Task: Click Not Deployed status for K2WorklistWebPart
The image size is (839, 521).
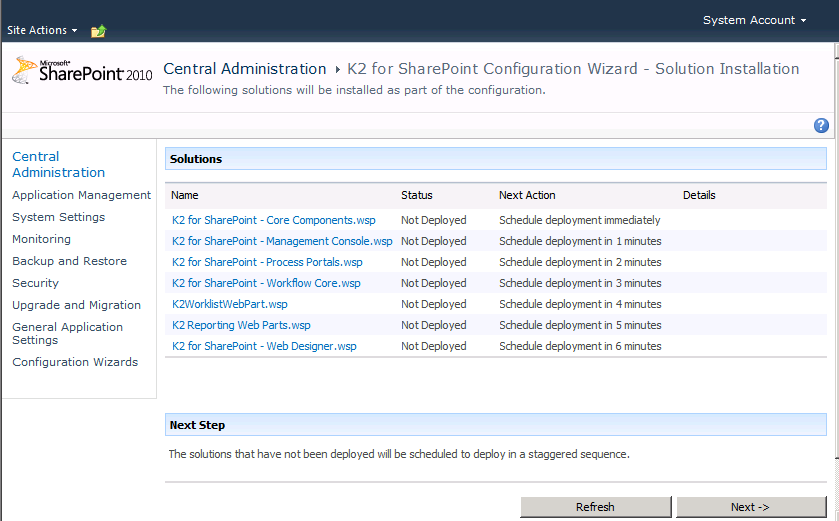Action: [x=433, y=304]
